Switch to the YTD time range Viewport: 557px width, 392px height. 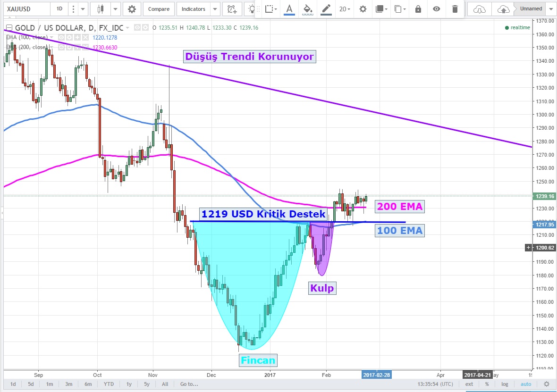click(108, 384)
